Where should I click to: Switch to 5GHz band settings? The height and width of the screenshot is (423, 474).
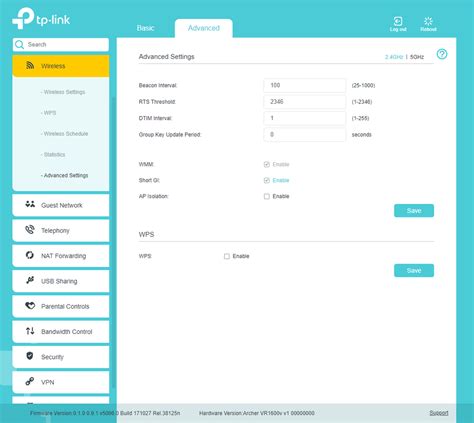tap(417, 57)
